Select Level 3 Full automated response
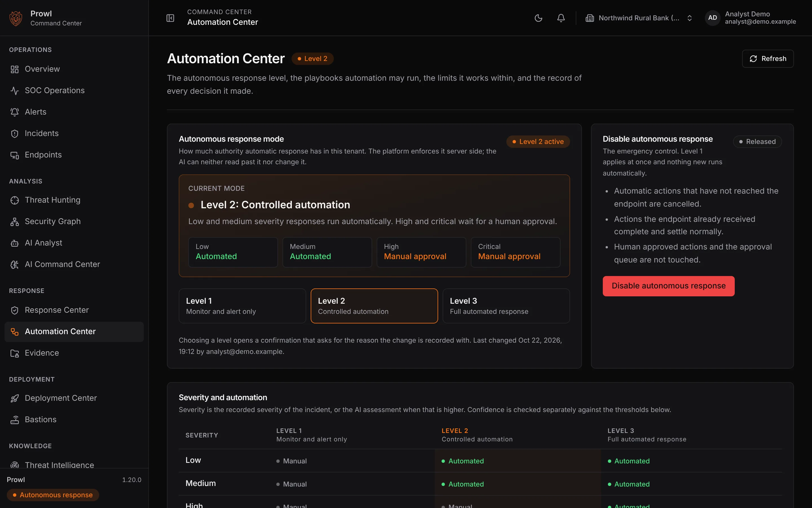 506,306
